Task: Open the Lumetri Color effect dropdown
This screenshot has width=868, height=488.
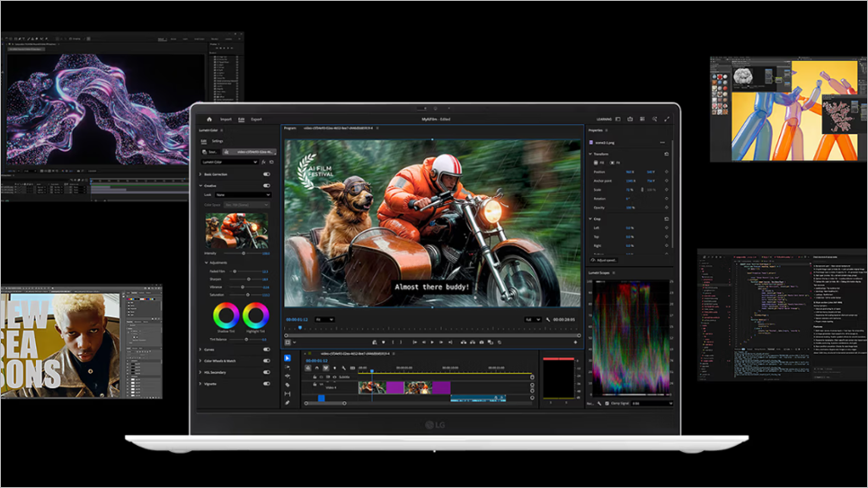Action: point(230,163)
